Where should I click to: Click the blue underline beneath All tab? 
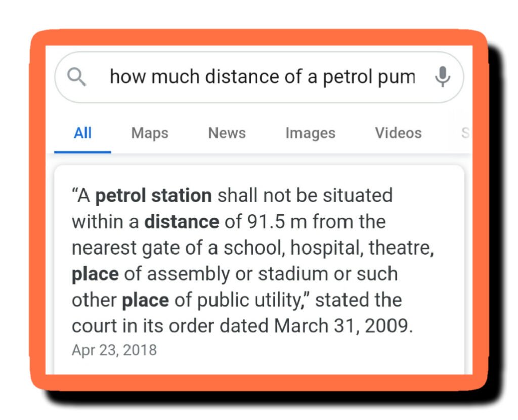[82, 151]
